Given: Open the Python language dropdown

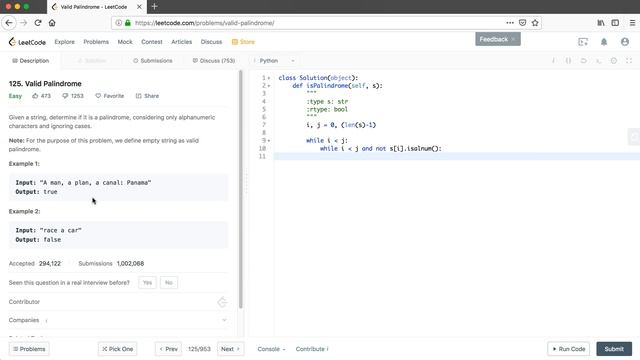Looking at the screenshot, I should [275, 60].
